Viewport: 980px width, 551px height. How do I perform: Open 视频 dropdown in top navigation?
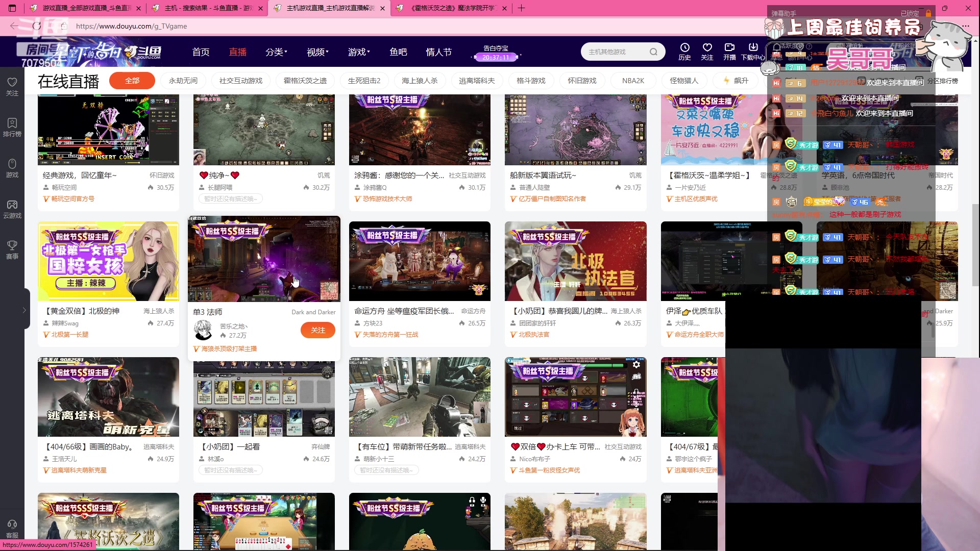(317, 52)
